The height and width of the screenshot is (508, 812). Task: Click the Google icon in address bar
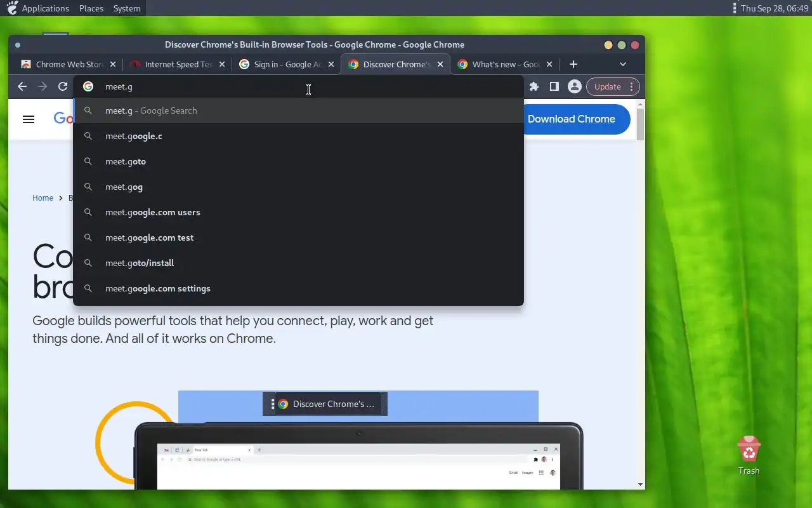pyautogui.click(x=88, y=86)
